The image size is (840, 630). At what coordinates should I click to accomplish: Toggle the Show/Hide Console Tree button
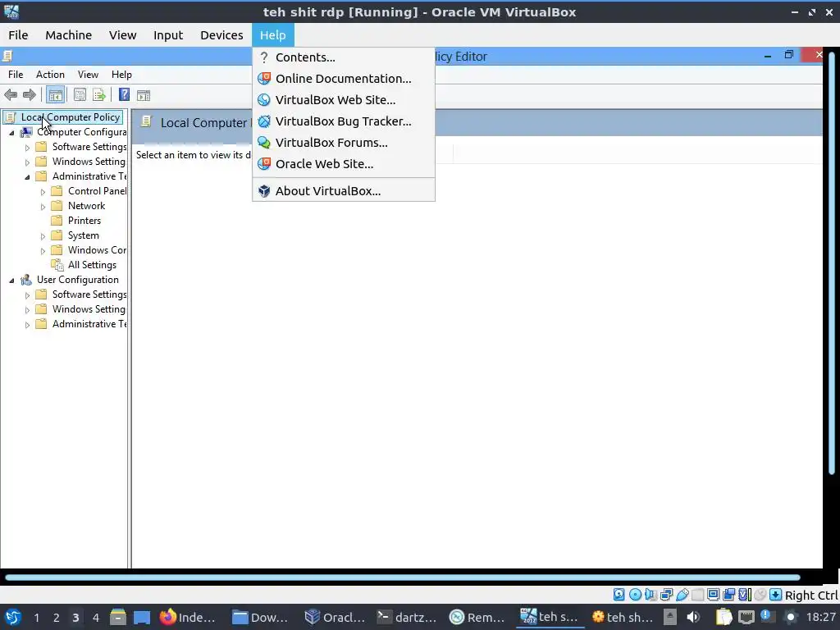[x=55, y=95]
